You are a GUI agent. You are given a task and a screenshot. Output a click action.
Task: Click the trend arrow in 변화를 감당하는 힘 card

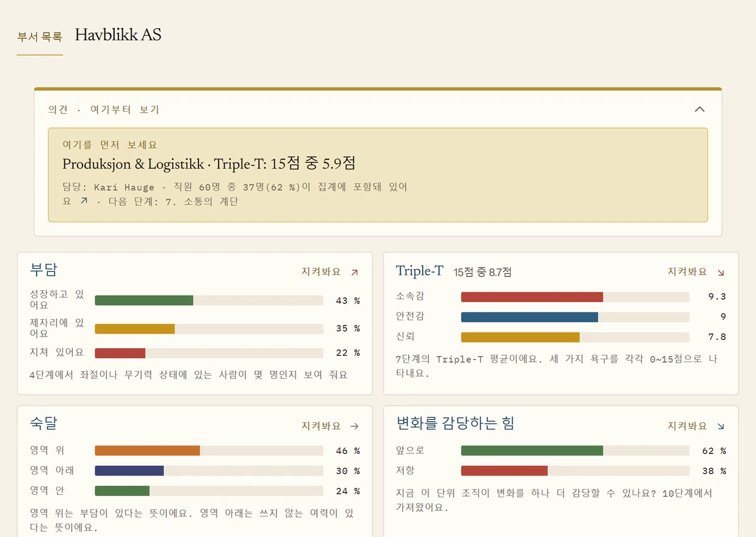tap(721, 426)
